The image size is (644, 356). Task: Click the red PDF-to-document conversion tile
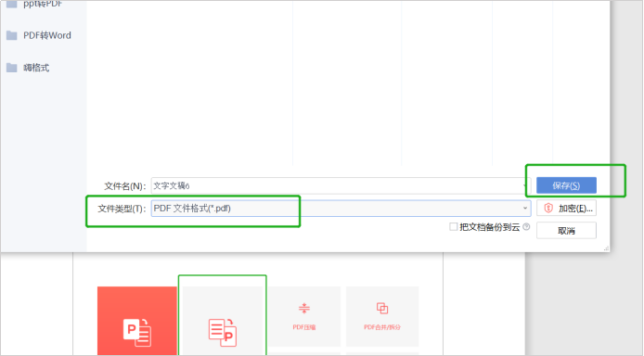coord(137,321)
